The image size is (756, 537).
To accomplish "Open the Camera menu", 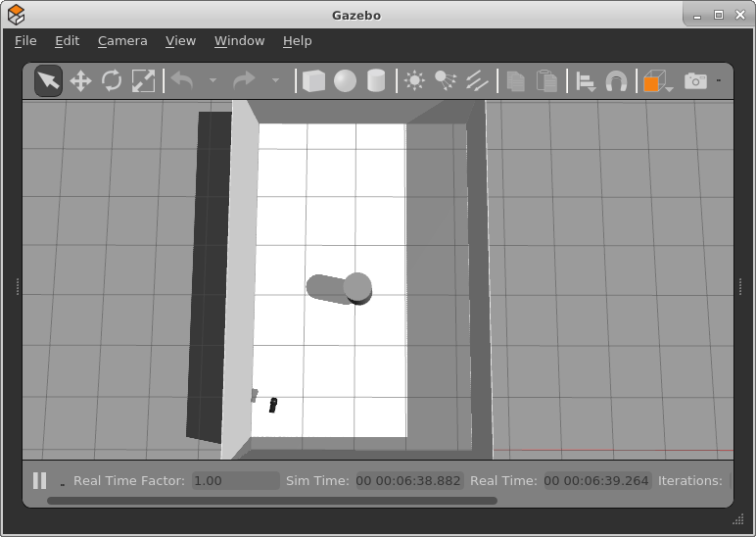I will [122, 41].
